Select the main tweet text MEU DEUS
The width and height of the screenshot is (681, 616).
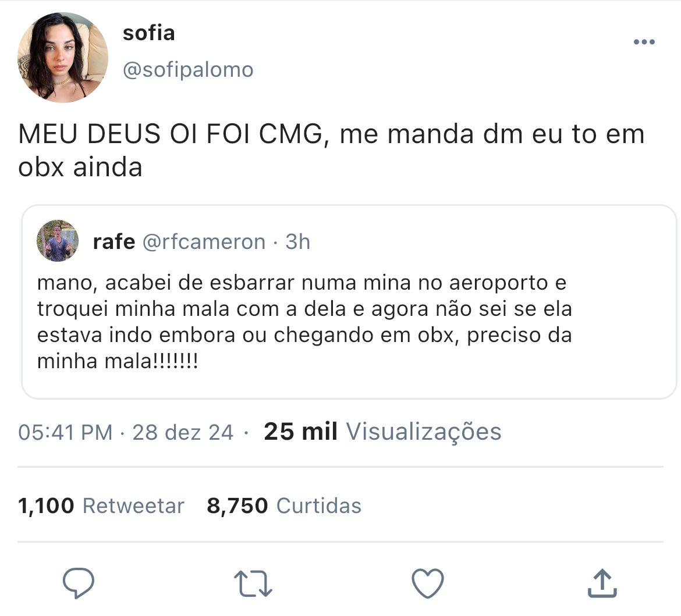coord(331,150)
